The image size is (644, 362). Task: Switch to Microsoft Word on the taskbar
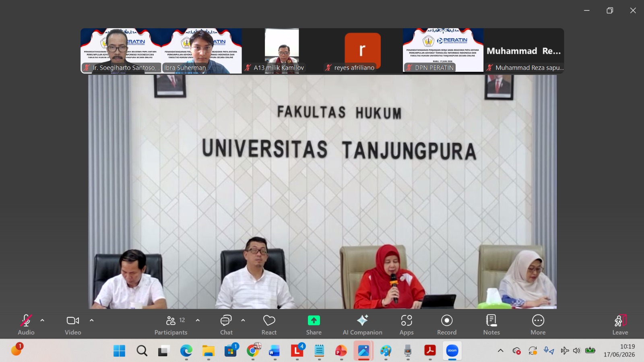pos(275,351)
